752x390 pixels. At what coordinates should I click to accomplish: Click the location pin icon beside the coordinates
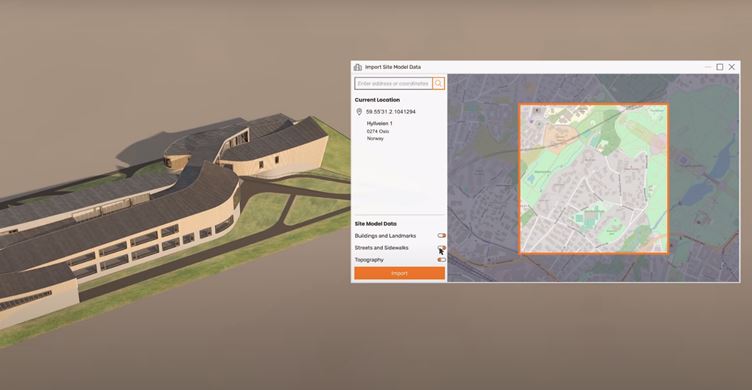click(359, 112)
